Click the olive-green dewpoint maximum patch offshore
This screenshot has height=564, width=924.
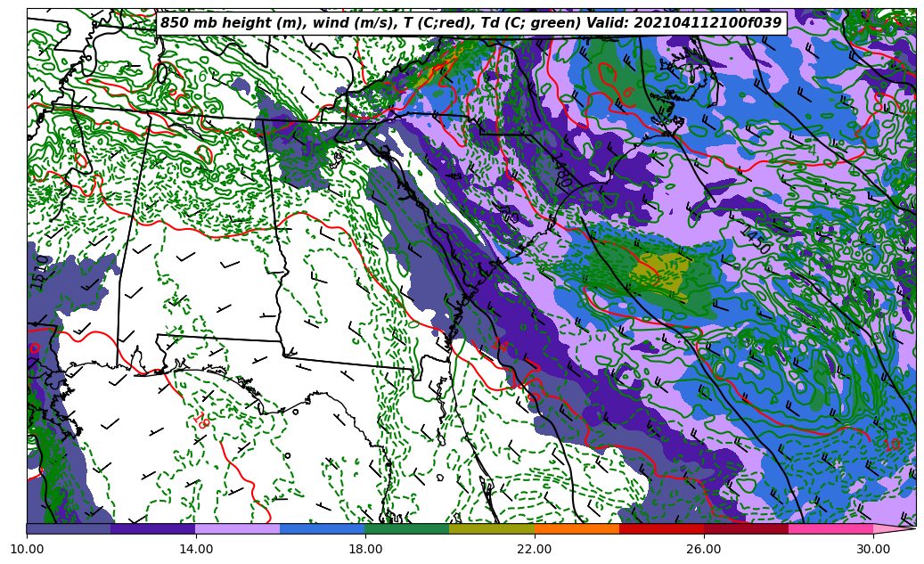[x=659, y=274]
